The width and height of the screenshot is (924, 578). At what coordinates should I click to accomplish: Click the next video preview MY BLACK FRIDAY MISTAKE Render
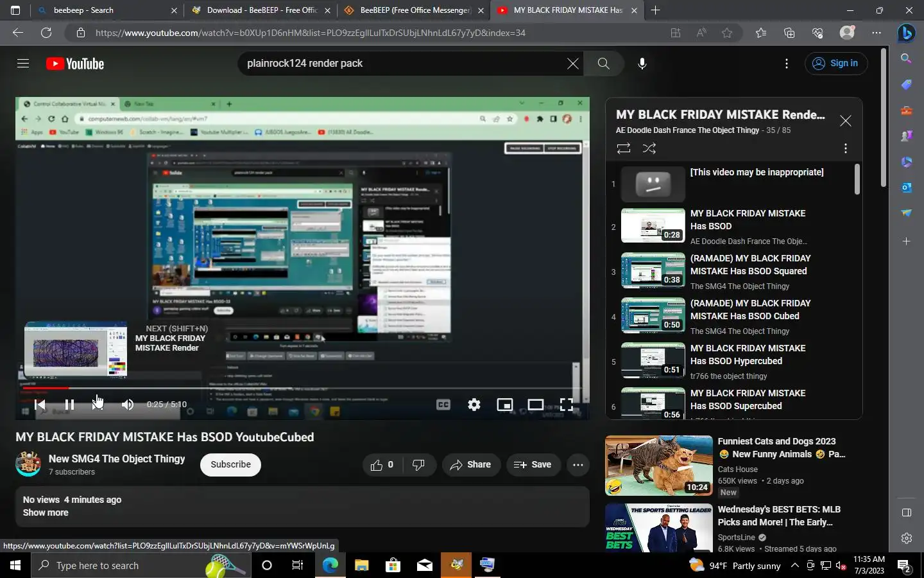[x=76, y=349]
